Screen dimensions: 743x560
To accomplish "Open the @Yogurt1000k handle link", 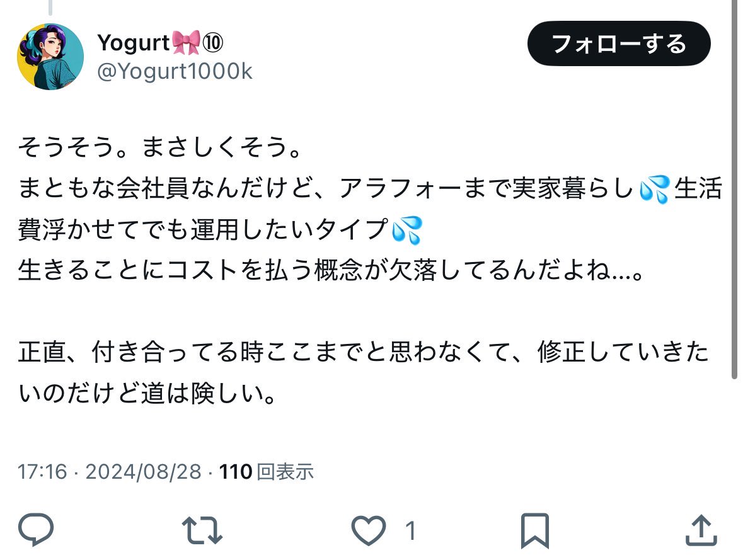I will point(175,72).
